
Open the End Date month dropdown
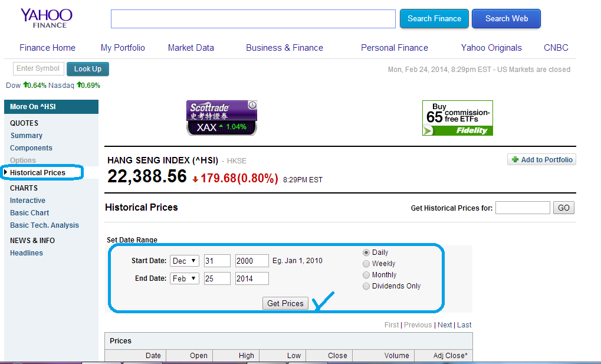pyautogui.click(x=185, y=278)
